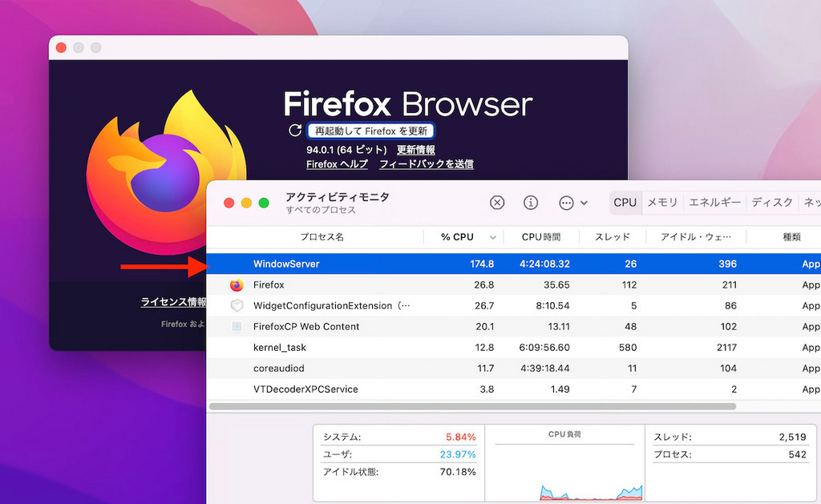Click the horizontal scrollbar under the process list
Screen dimensions: 821x504
point(472,406)
